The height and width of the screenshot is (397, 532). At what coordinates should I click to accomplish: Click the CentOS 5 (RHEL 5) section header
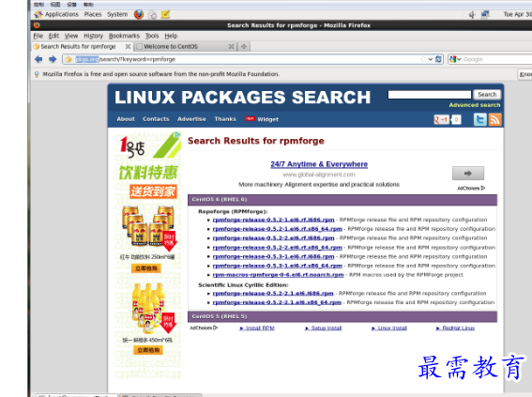click(x=342, y=316)
